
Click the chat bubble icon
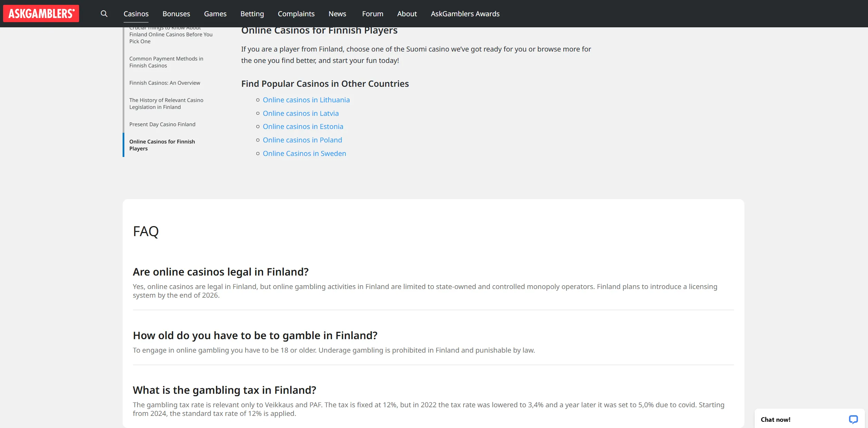tap(853, 419)
